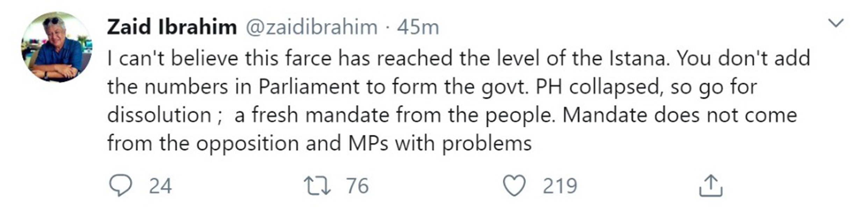Open the 45m timestamp link
The width and height of the screenshot is (868, 210).
pyautogui.click(x=418, y=27)
